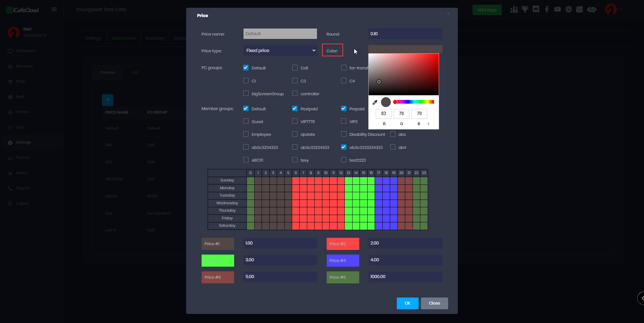
Task: Open Members via its people icon
Action: (10, 66)
